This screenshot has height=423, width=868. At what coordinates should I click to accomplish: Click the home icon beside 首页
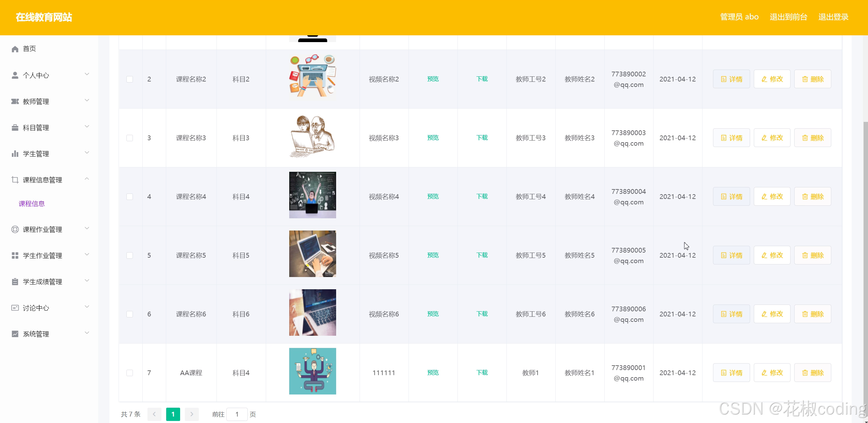[15, 49]
